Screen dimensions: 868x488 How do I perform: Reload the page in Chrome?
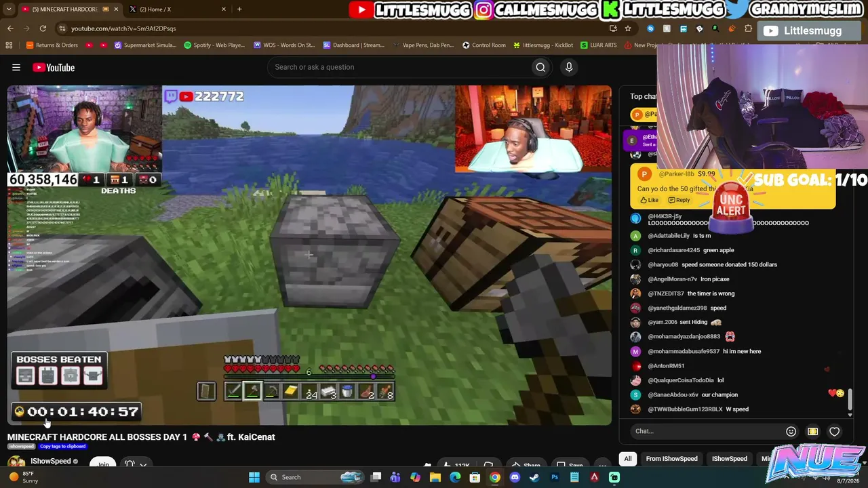coord(43,28)
